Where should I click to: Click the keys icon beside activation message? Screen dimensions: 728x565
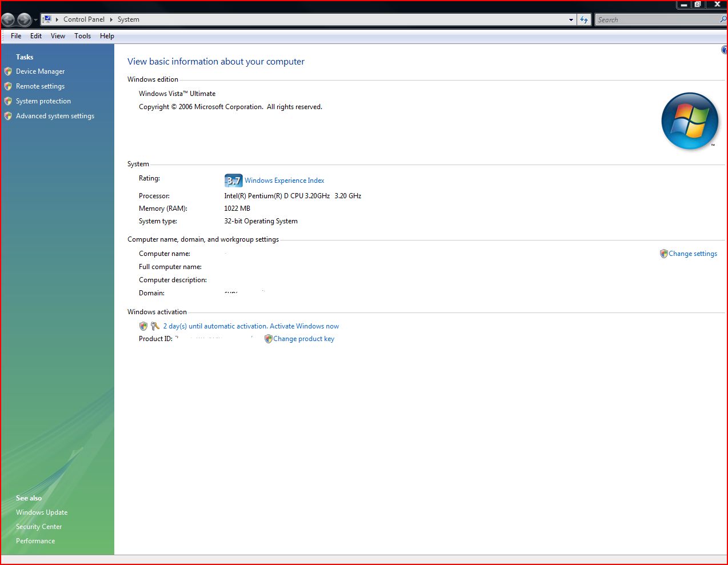coord(155,326)
